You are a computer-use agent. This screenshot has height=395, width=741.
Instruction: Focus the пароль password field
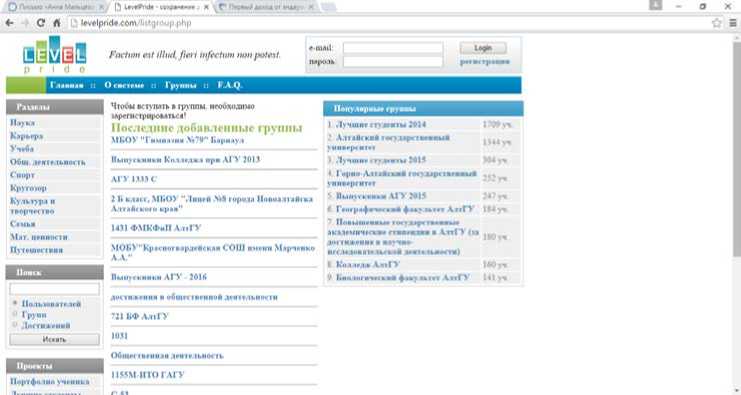point(393,61)
